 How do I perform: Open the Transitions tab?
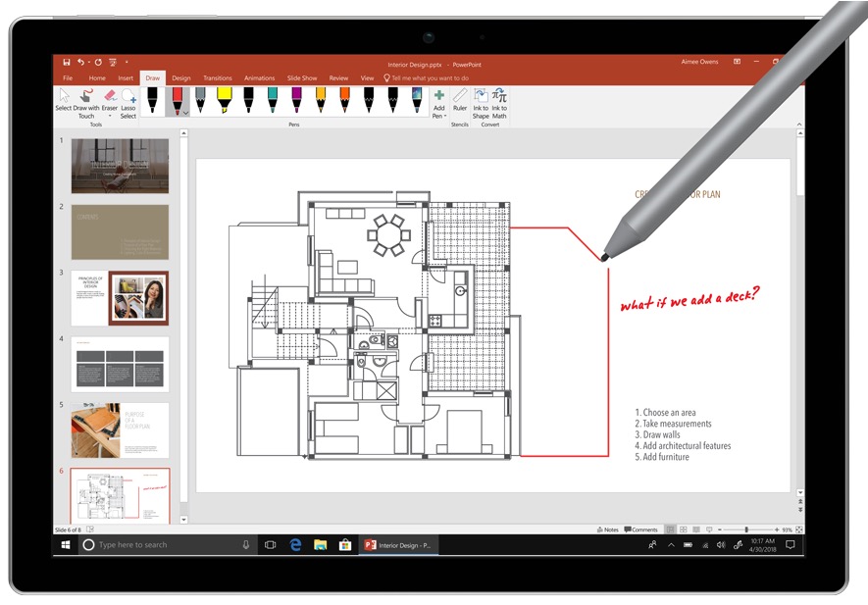coord(218,77)
